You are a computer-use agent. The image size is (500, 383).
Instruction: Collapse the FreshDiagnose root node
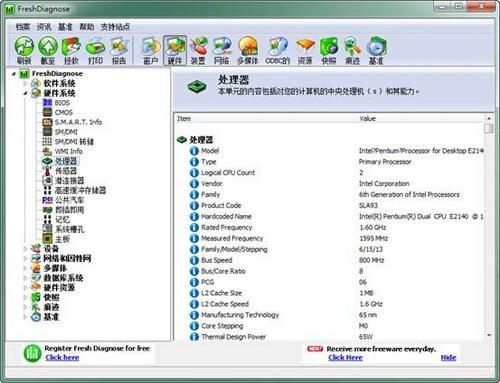[x=14, y=74]
